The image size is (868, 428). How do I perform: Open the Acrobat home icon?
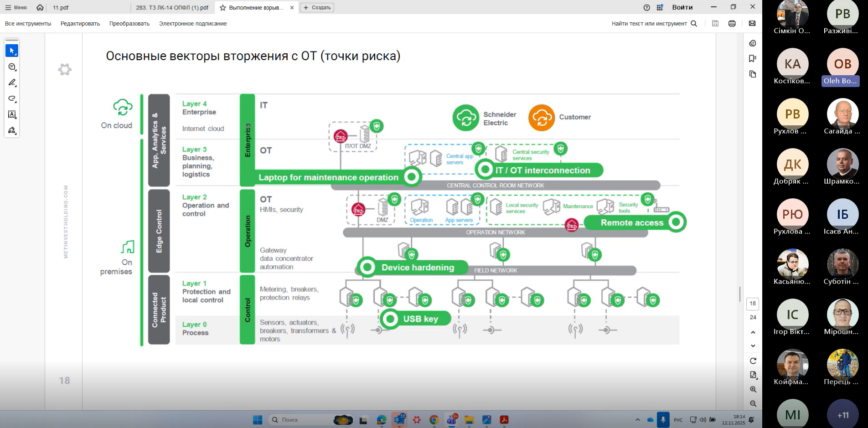tap(40, 7)
